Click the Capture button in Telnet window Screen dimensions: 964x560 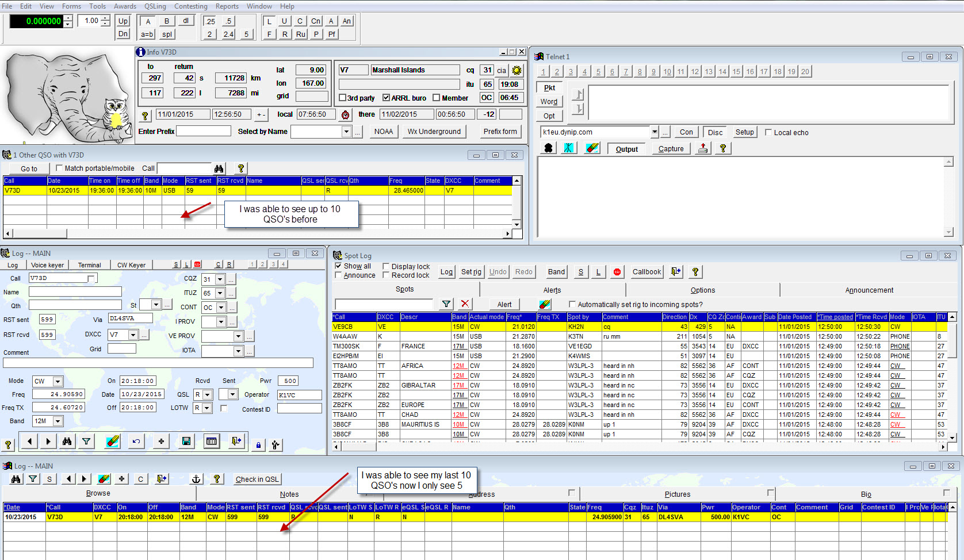(671, 148)
